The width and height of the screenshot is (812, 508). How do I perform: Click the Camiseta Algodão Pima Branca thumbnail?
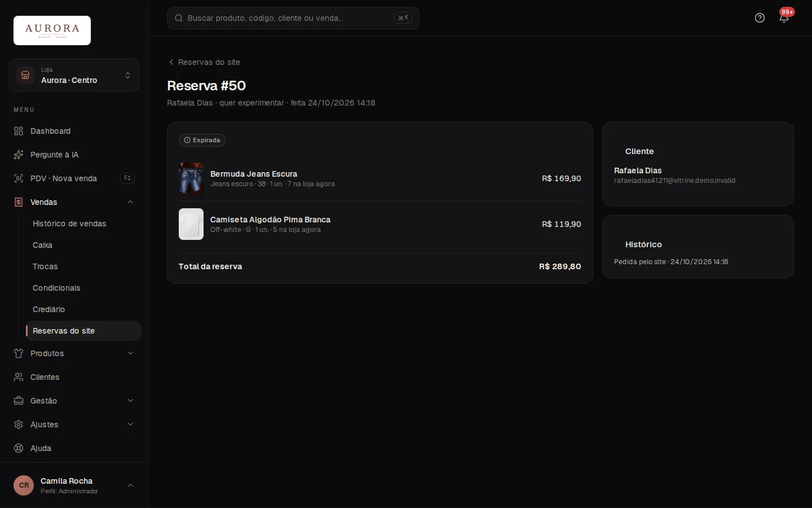191,224
